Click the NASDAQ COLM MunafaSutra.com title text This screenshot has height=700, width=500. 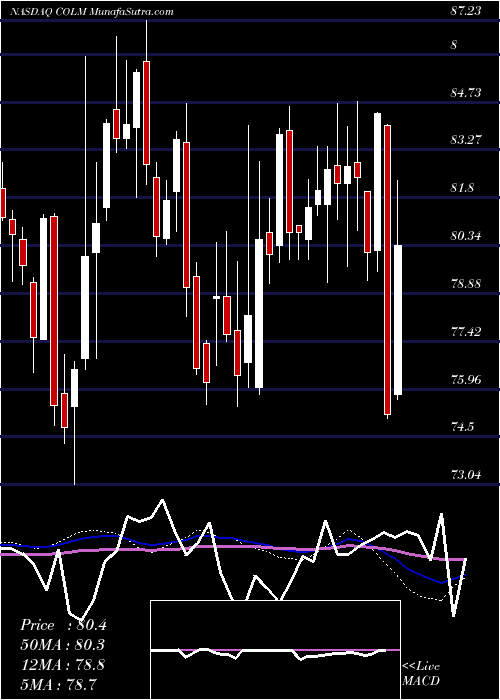92,12
